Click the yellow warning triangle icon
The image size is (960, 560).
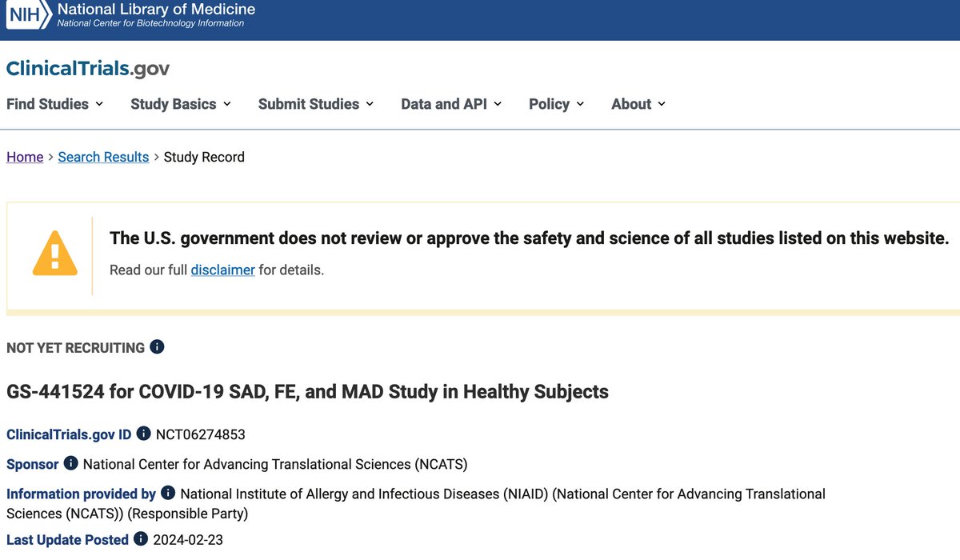(x=54, y=256)
